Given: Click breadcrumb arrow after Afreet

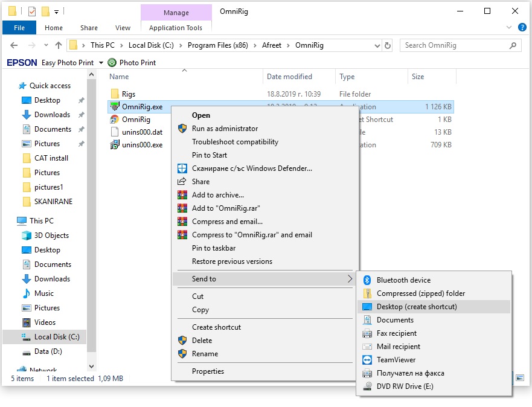Looking at the screenshot, I should 289,45.
